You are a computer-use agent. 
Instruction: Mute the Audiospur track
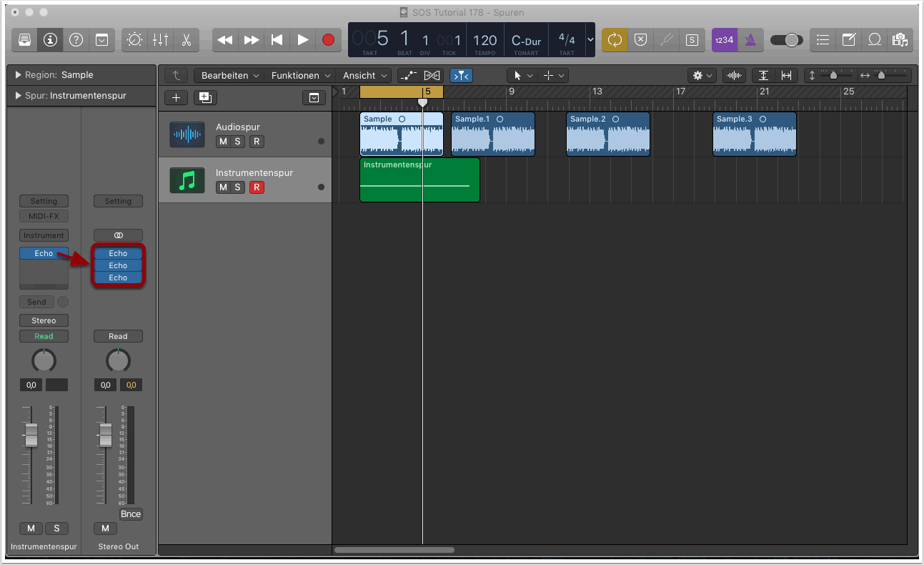coord(223,142)
